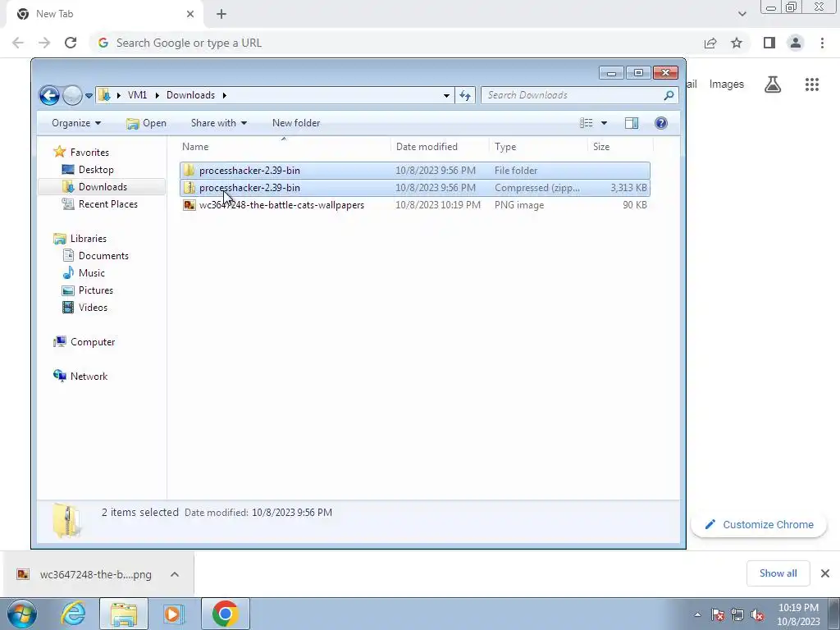Open downloaded wc3647248 png in download bar
840x630 pixels.
click(84, 574)
